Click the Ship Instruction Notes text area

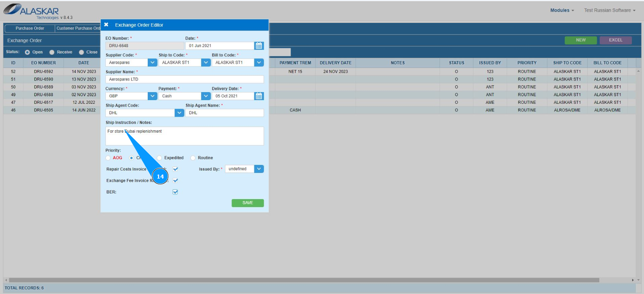point(185,136)
